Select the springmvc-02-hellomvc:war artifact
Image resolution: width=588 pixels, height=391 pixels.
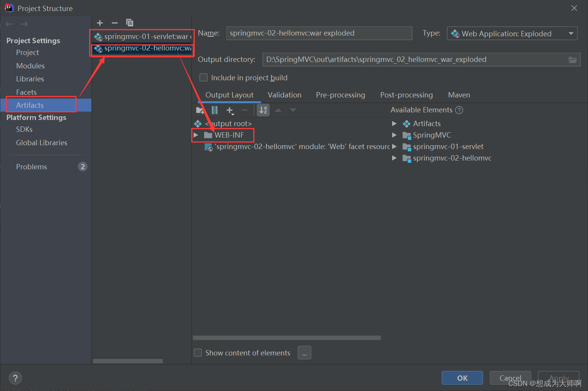point(142,48)
